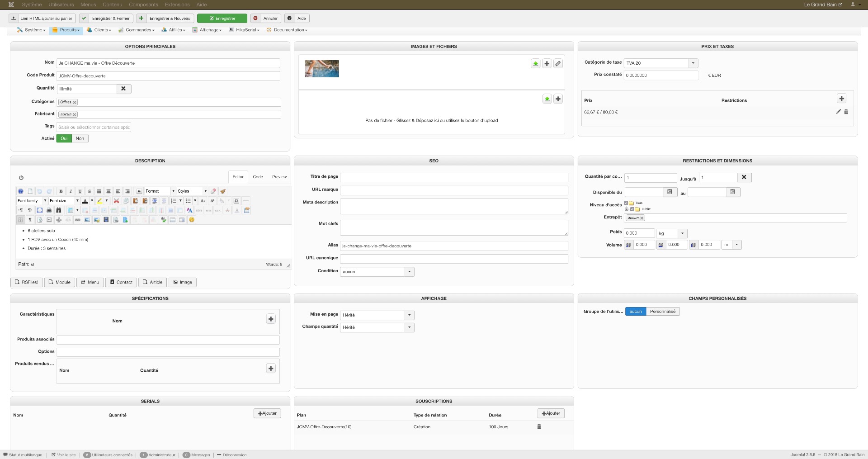Image resolution: width=868 pixels, height=459 pixels.
Task: Click the product image thumbnail
Action: (322, 69)
